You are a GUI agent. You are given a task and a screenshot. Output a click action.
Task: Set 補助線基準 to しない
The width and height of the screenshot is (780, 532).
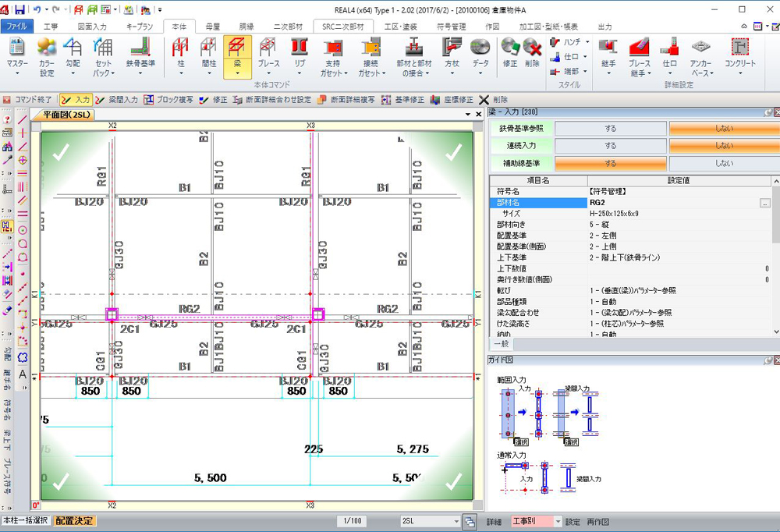[x=723, y=163]
